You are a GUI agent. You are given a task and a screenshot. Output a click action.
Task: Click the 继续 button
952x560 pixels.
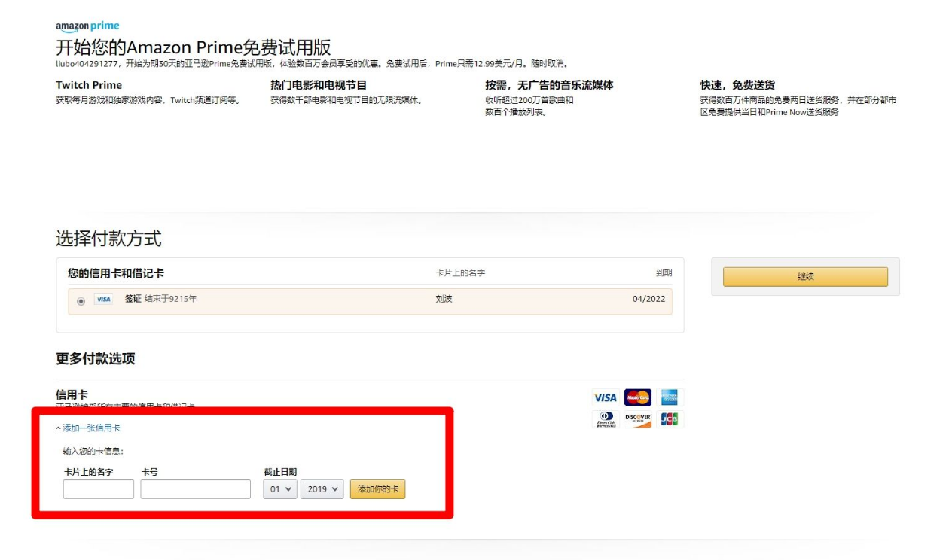pyautogui.click(x=805, y=276)
